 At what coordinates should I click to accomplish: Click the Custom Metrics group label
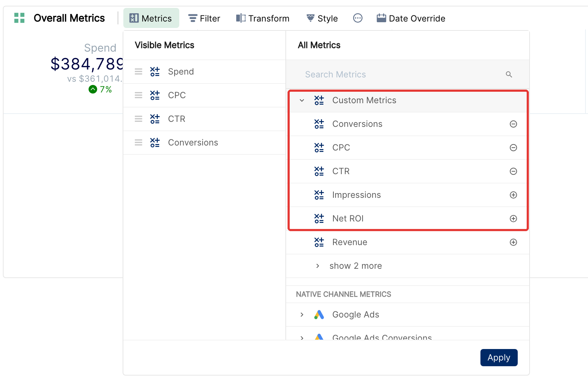[364, 100]
